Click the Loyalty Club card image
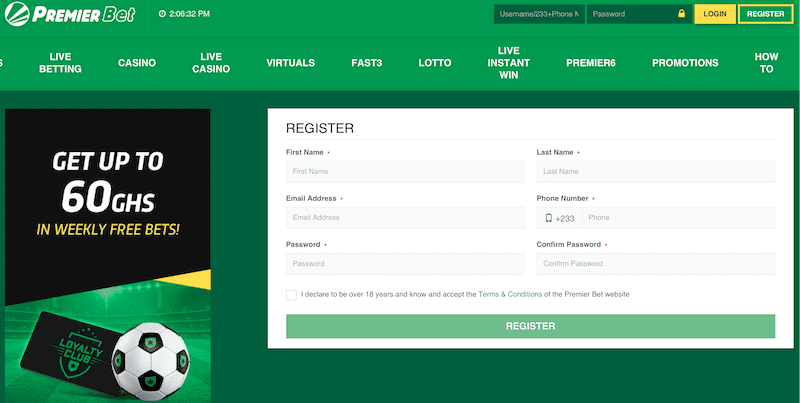This screenshot has width=800, height=403. [71, 353]
